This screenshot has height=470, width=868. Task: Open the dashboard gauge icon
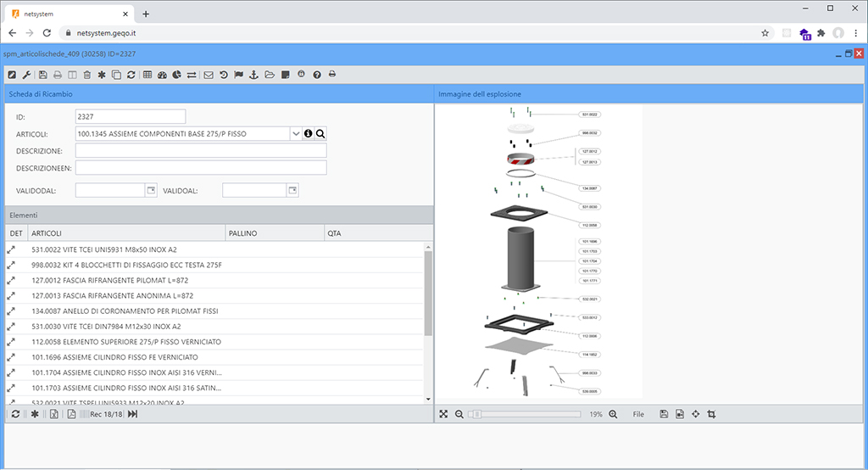(x=163, y=75)
